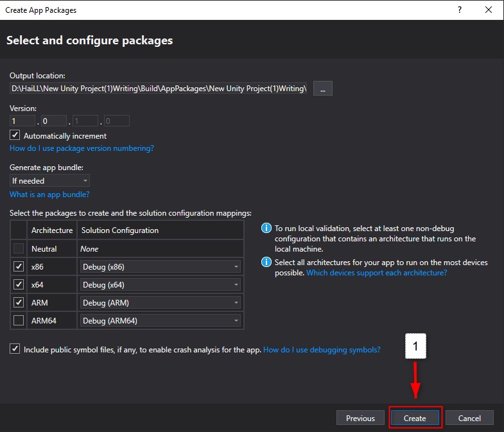
Task: Click the disabled build version field
Action: 85,121
